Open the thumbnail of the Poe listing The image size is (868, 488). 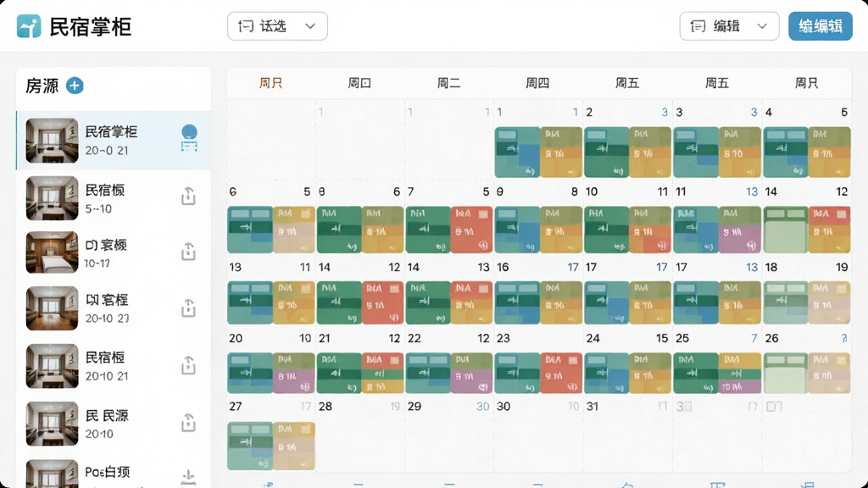[x=52, y=474]
